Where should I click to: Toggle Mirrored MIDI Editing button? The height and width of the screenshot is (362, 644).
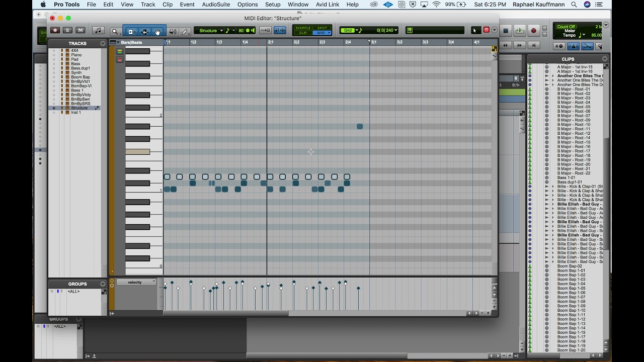(280, 31)
